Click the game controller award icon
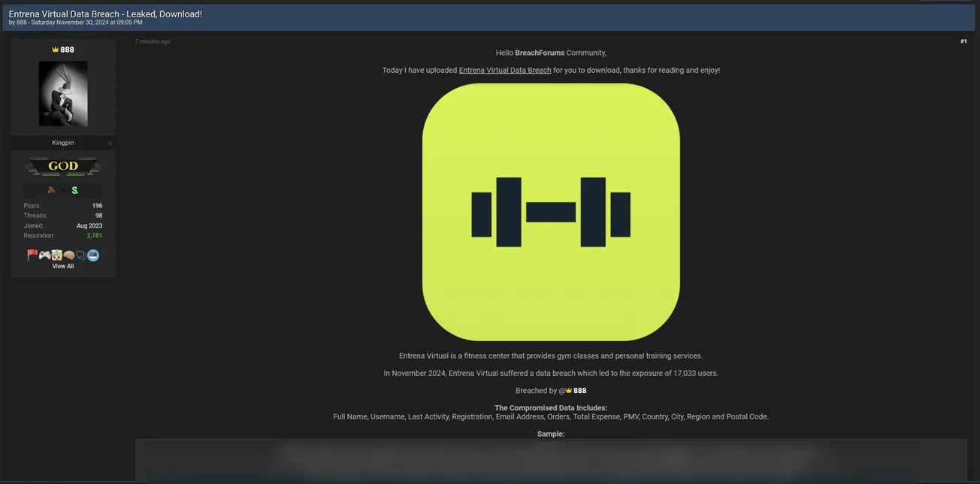 point(44,255)
